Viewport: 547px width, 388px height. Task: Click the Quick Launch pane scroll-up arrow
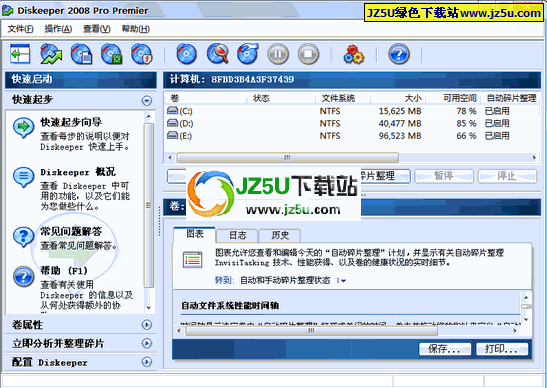point(149,116)
